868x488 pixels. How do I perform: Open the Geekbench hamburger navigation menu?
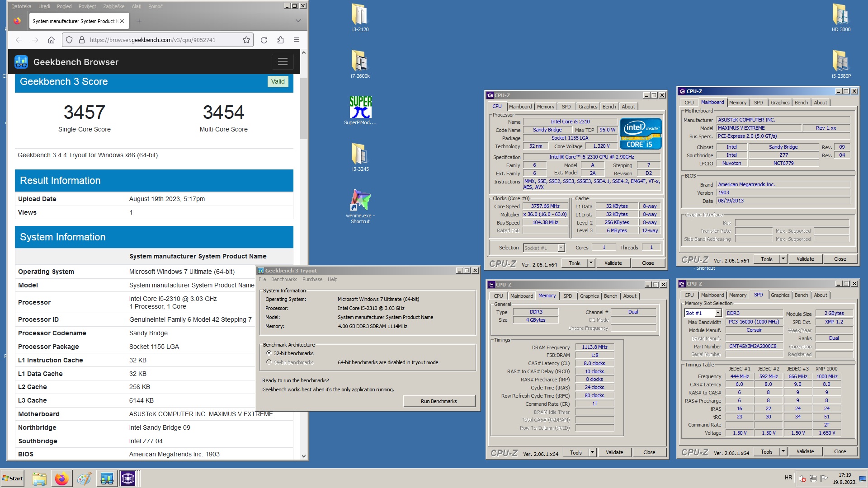click(x=283, y=62)
